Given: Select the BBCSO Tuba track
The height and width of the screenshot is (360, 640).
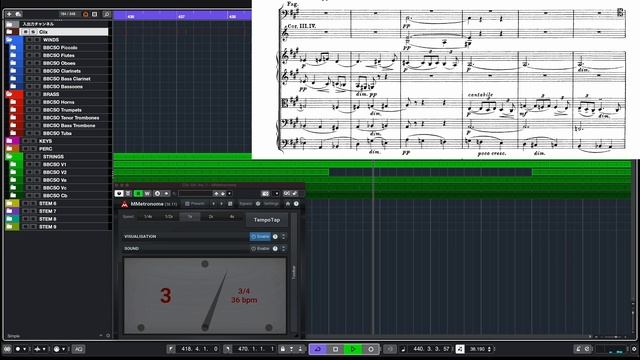Looking at the screenshot, I should (x=57, y=133).
